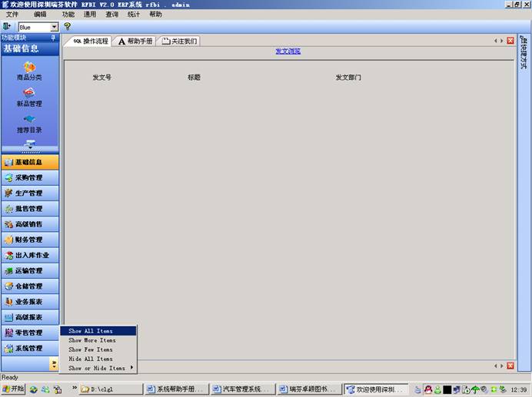Open the 商品分类 shortcut icon
Screen dimensions: 532x397
tap(29, 70)
